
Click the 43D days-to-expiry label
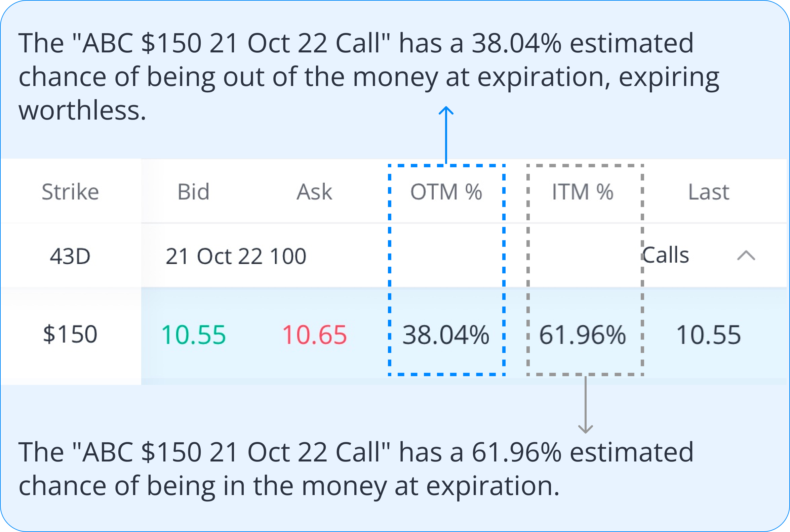70,256
